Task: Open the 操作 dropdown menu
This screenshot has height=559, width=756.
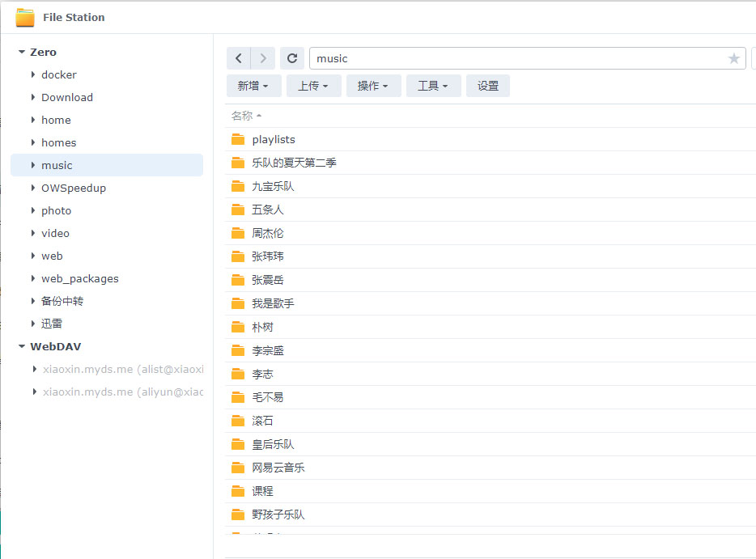Action: click(373, 86)
